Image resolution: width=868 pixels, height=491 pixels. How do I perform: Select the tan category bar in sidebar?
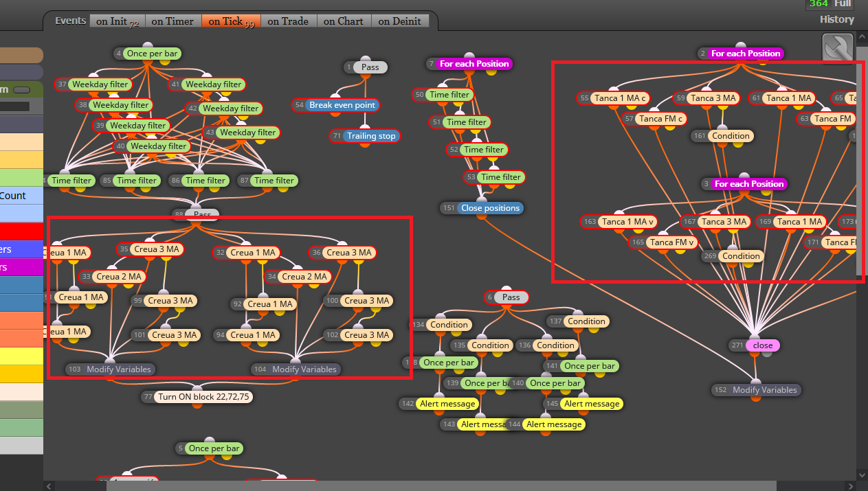pyautogui.click(x=21, y=56)
